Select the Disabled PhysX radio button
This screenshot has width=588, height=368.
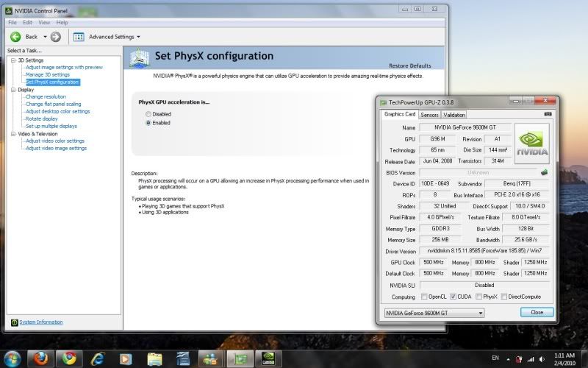(148, 114)
